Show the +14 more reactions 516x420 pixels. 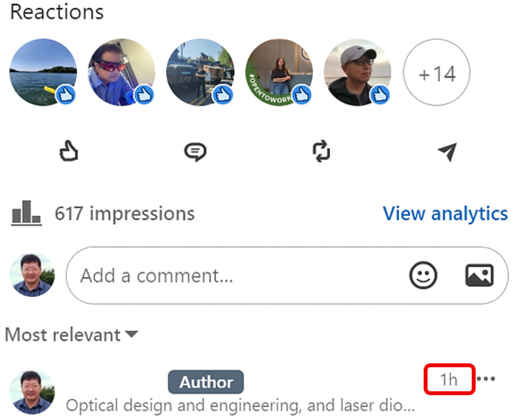click(x=437, y=72)
